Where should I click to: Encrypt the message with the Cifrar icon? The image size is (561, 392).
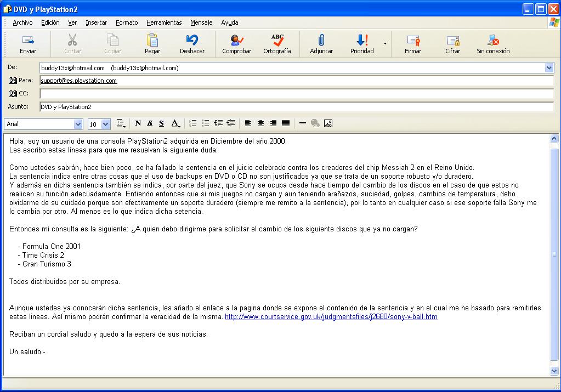tap(453, 39)
